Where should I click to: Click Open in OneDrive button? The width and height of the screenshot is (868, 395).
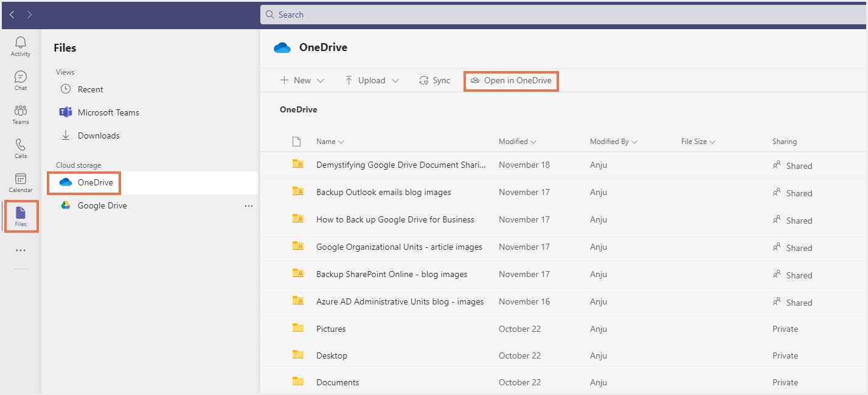(511, 80)
